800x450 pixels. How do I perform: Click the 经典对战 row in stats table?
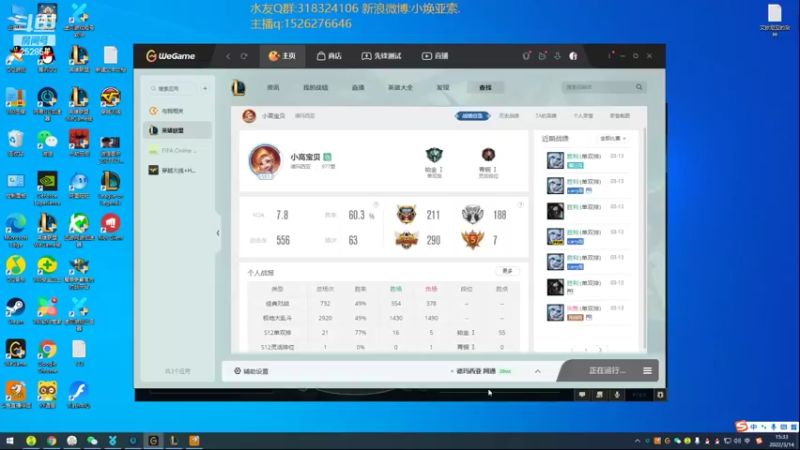(384, 304)
